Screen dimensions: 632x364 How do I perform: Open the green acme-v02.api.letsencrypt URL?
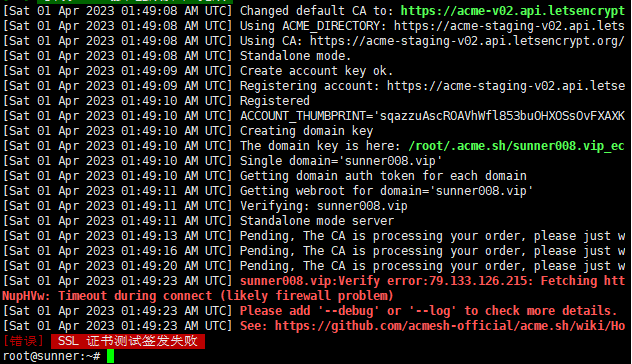513,11
